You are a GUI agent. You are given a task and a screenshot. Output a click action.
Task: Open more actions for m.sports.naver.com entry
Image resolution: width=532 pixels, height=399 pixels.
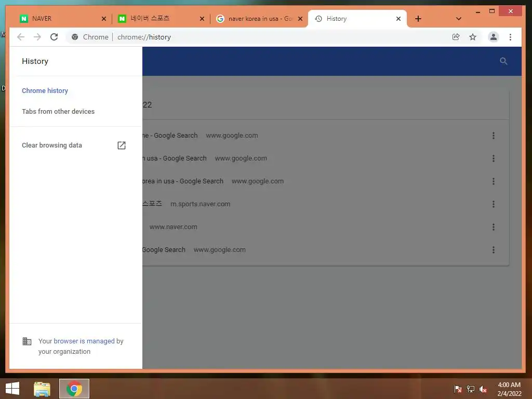pyautogui.click(x=494, y=204)
